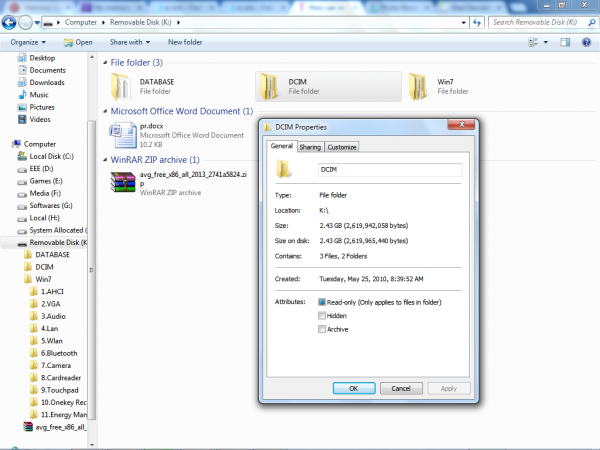Click navigation pane scroll-down arrow
The height and width of the screenshot is (450, 600).
pyautogui.click(x=92, y=445)
